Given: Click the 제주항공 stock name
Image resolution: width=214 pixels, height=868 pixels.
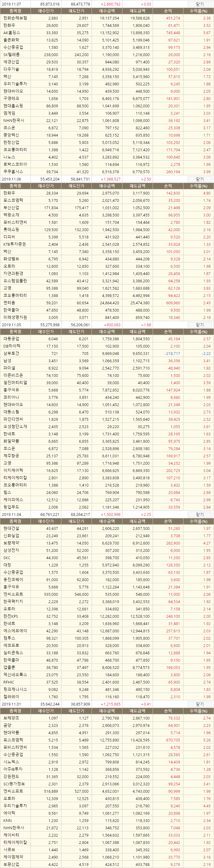Looking at the screenshot, I should 11,455.
